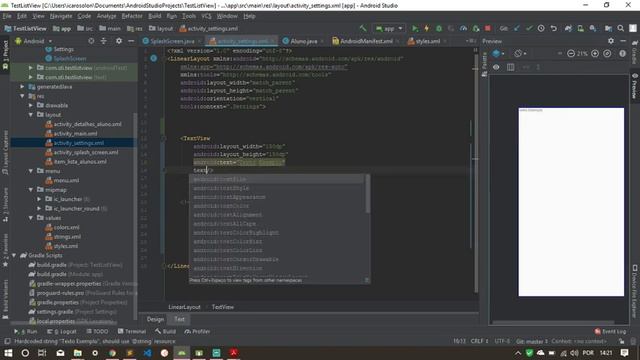Hide the Project panel with minus icon

click(x=131, y=41)
